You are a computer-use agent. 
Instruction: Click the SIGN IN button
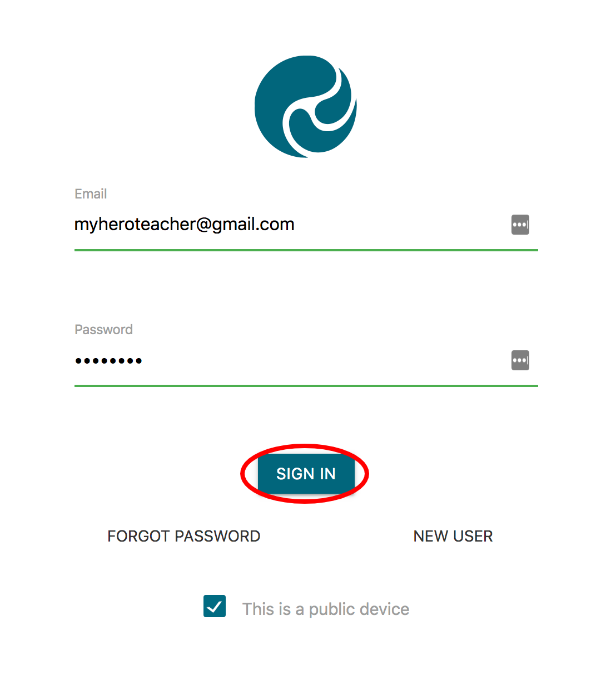pos(306,474)
